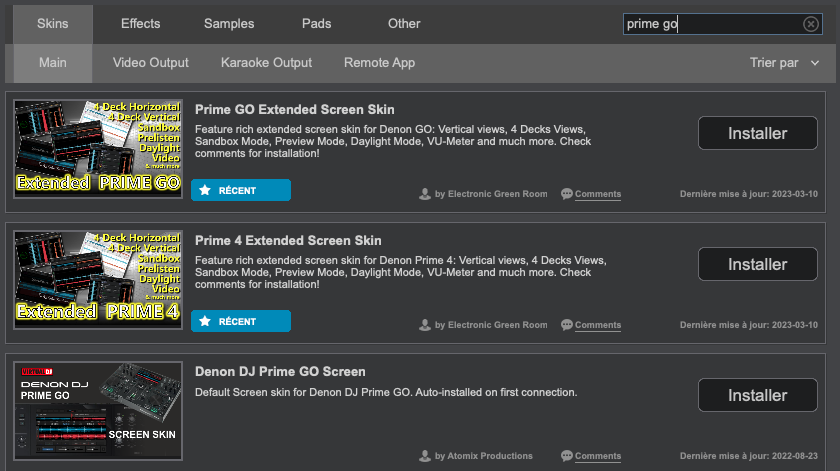Switch to the Effects tab
Image resolution: width=840 pixels, height=471 pixels.
(140, 24)
